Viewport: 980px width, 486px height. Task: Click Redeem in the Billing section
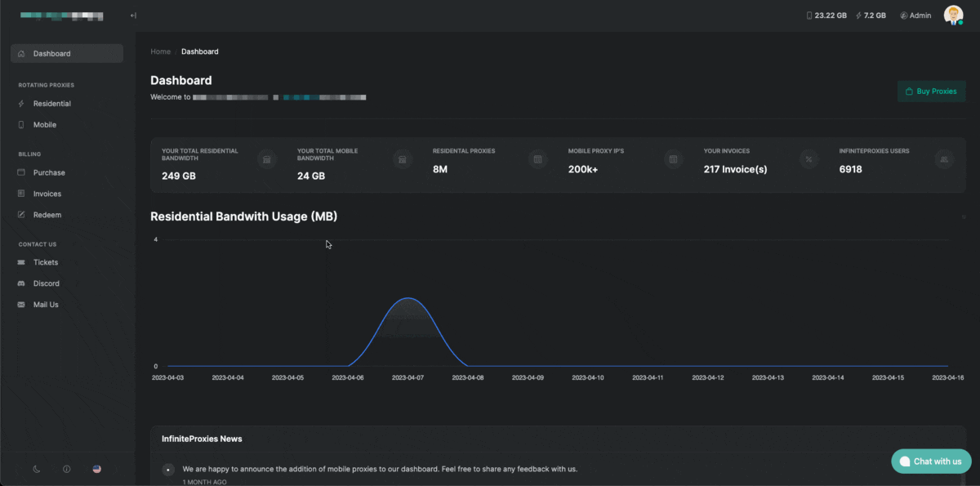pyautogui.click(x=47, y=215)
